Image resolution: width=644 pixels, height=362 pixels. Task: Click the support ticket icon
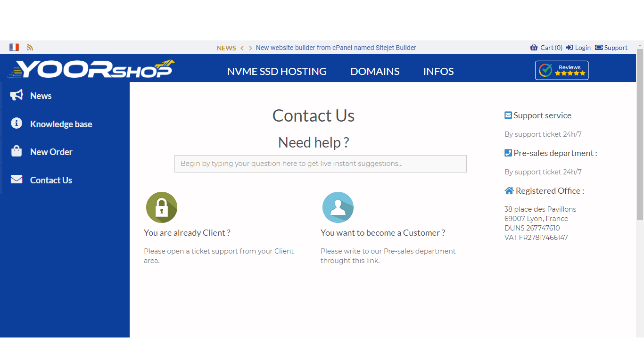[x=599, y=48]
